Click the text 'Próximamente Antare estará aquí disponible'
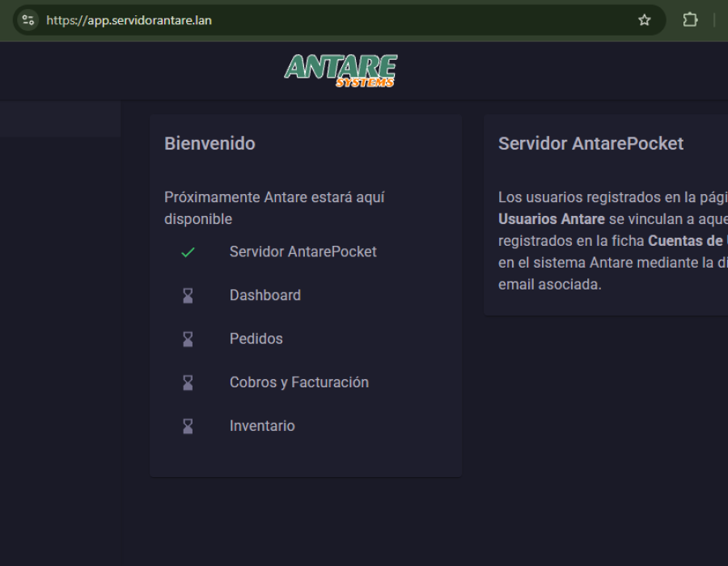Viewport: 728px width, 566px height. tap(274, 208)
